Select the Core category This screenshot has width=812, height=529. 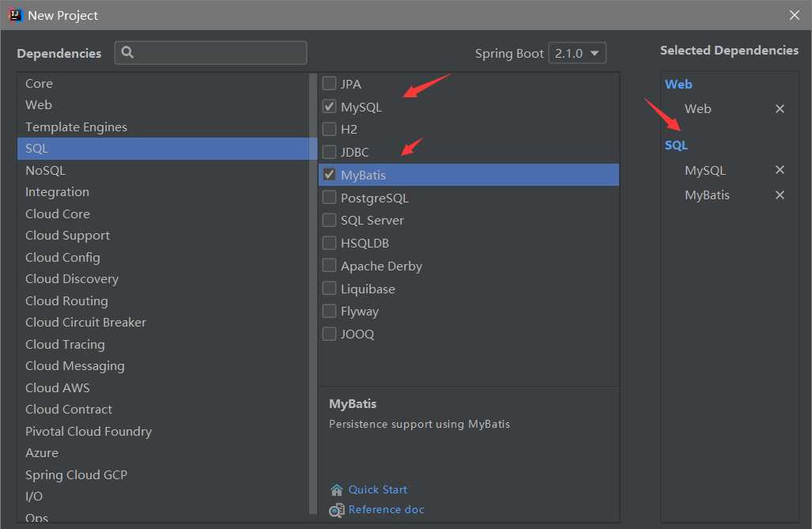coord(163,83)
